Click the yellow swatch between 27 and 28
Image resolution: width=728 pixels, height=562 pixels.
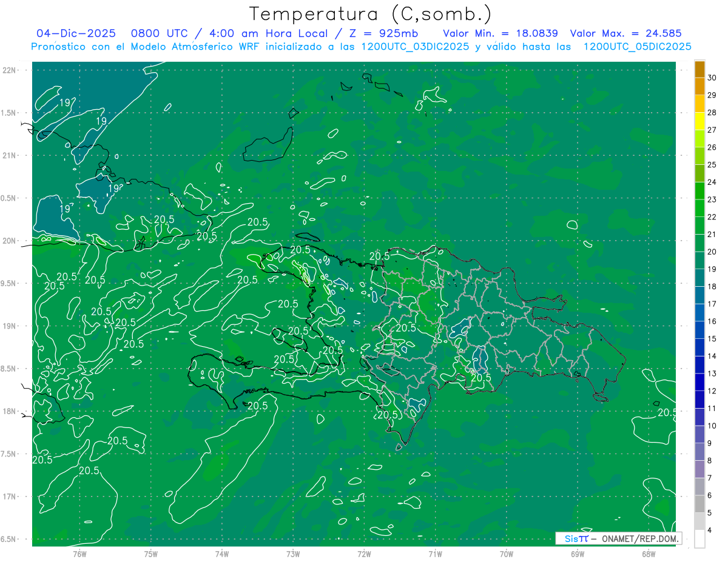pyautogui.click(x=699, y=121)
